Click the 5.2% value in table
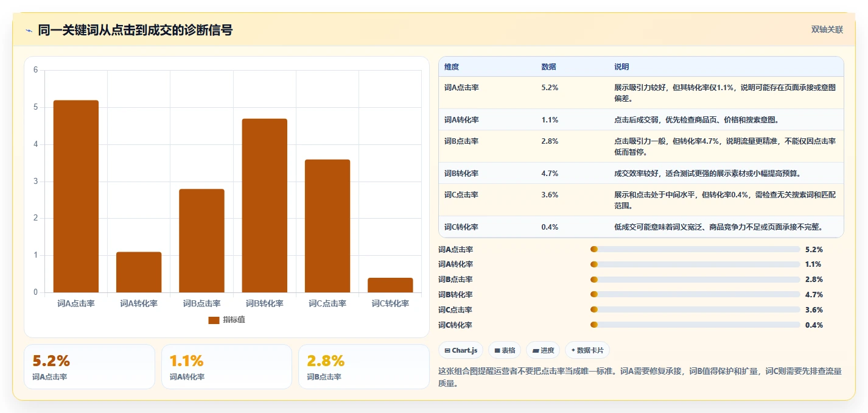 point(550,88)
